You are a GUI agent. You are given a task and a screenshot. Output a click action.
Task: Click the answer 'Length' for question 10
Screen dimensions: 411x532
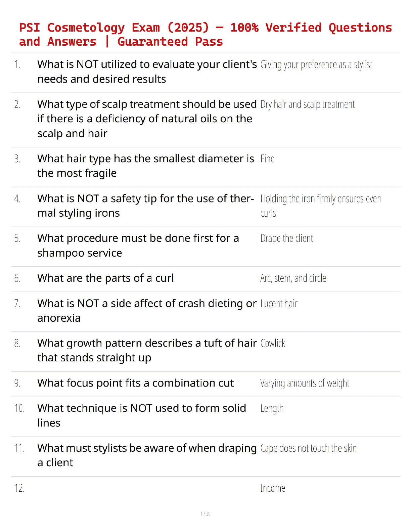pos(272,408)
